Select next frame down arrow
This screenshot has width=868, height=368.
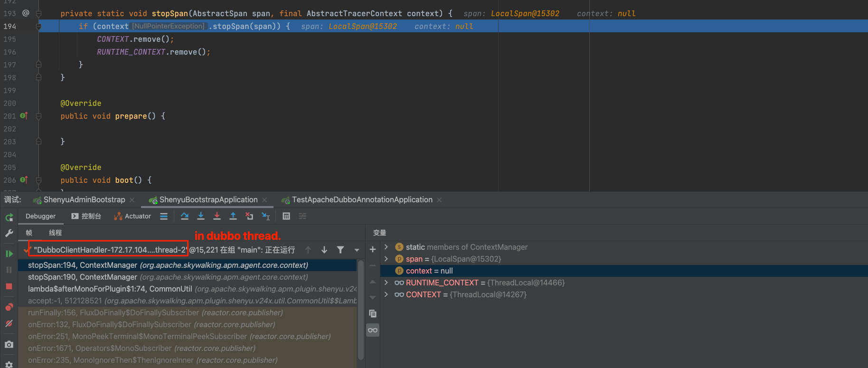click(324, 250)
